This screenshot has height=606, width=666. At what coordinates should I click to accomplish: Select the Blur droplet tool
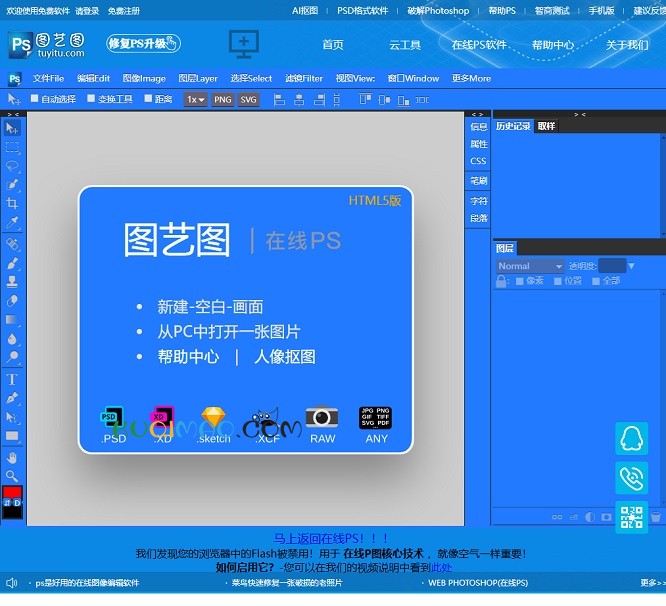pos(12,338)
